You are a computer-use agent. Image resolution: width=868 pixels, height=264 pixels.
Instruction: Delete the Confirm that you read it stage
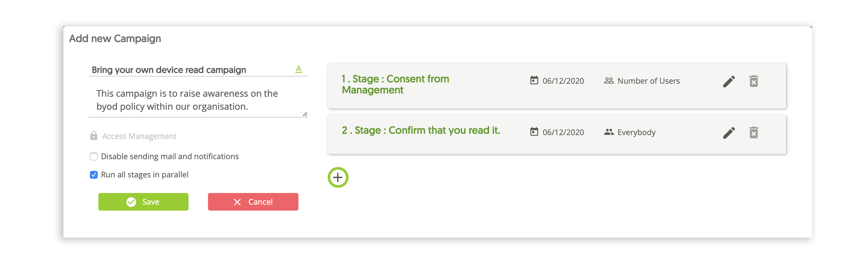(754, 133)
